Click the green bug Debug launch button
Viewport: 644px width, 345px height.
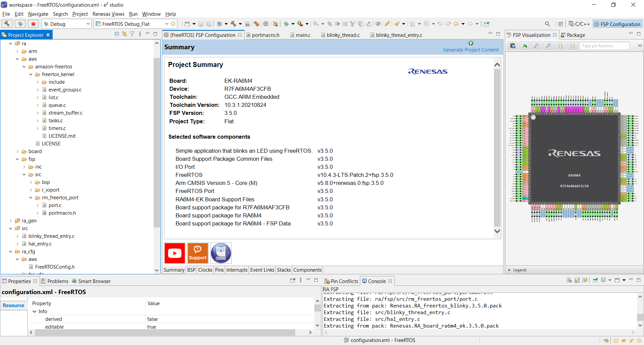click(20, 24)
